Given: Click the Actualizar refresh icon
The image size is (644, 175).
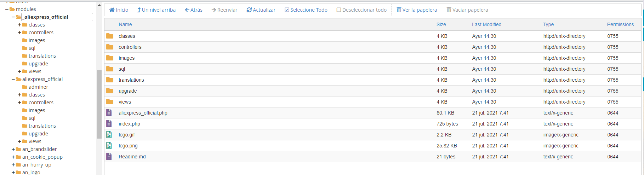Looking at the screenshot, I should click(249, 10).
